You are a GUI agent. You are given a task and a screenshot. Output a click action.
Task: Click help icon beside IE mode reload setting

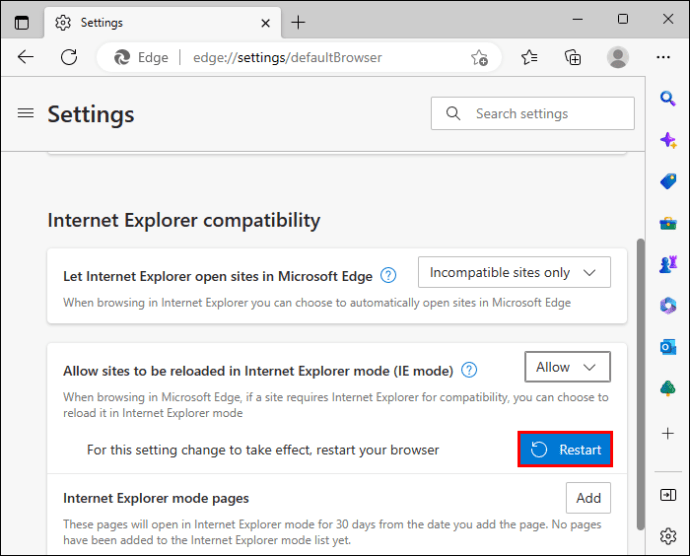click(x=469, y=370)
